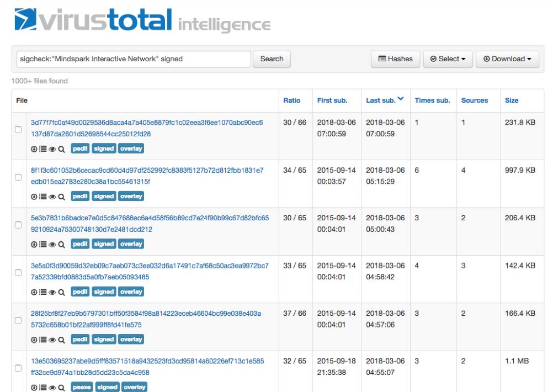553x392 pixels.
Task: Click the download icon in the 3d77f7fc0af49 row
Action: pyautogui.click(x=34, y=149)
